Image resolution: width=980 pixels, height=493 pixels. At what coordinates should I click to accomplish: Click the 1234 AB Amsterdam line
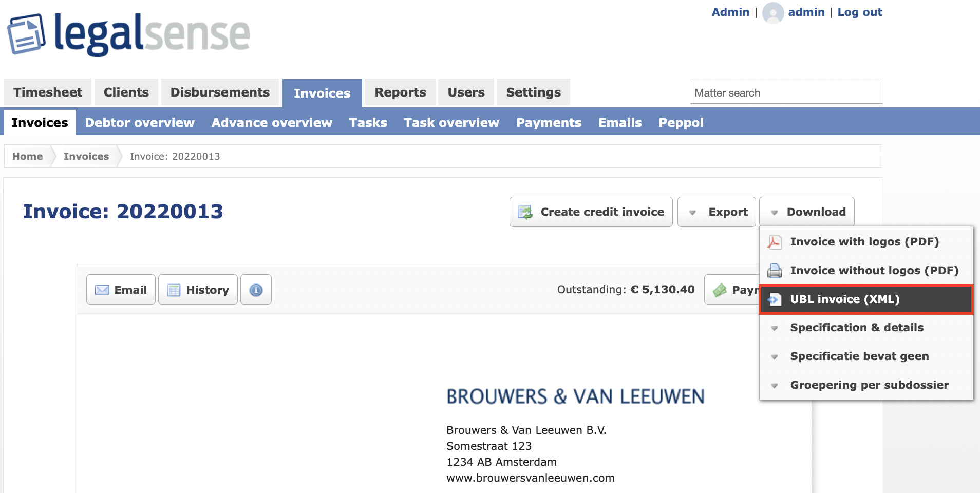pyautogui.click(x=501, y=462)
